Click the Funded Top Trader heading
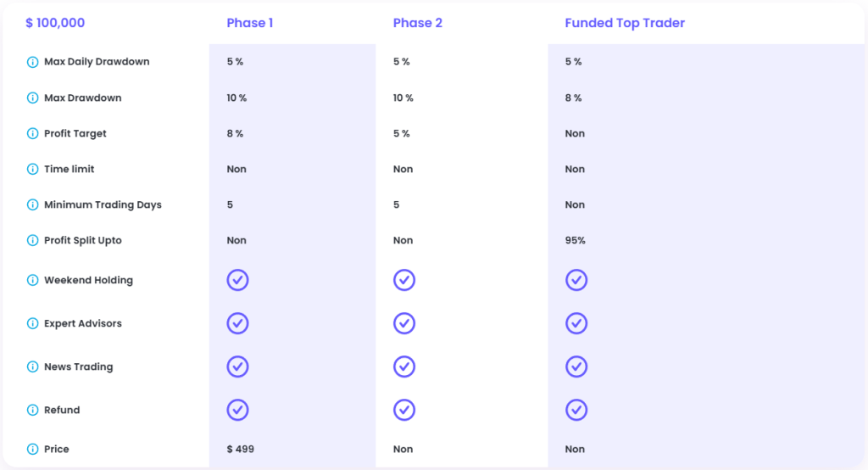The width and height of the screenshot is (868, 470). 625,23
